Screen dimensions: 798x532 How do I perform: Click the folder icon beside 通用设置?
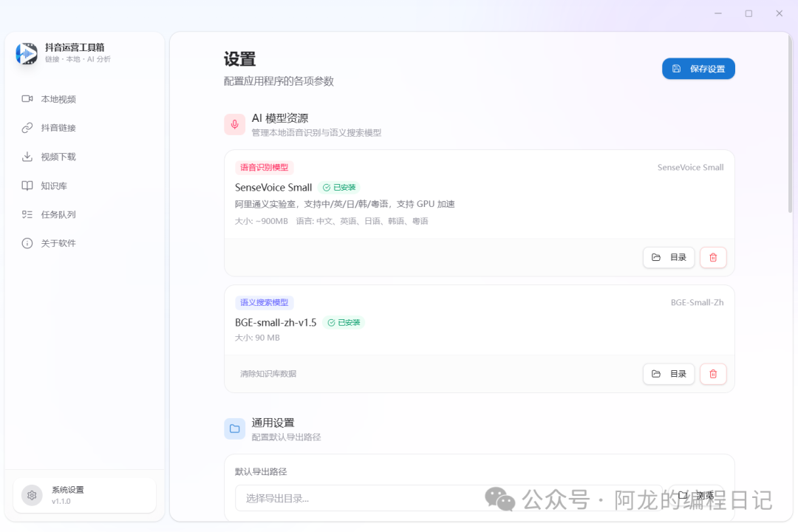tap(234, 429)
